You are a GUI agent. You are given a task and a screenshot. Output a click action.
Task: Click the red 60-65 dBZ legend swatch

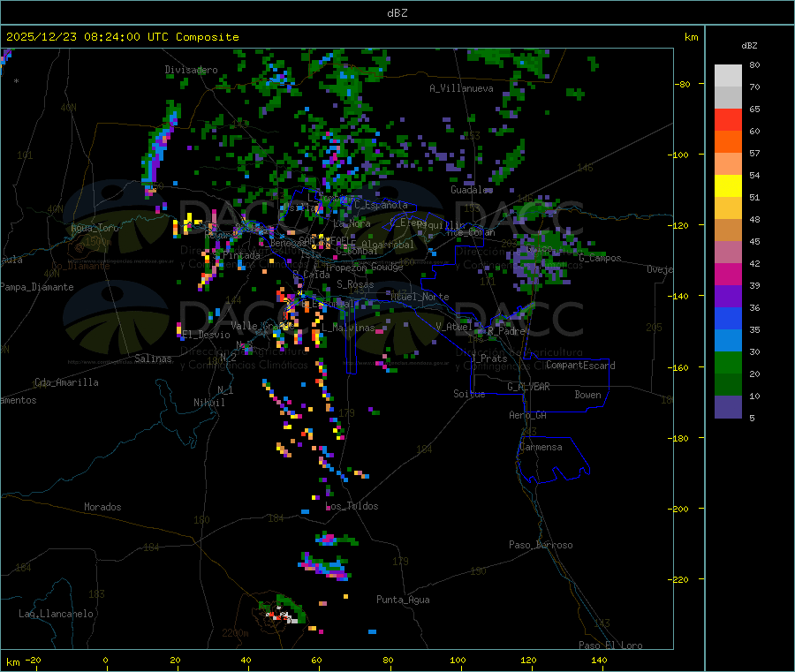pyautogui.click(x=728, y=119)
